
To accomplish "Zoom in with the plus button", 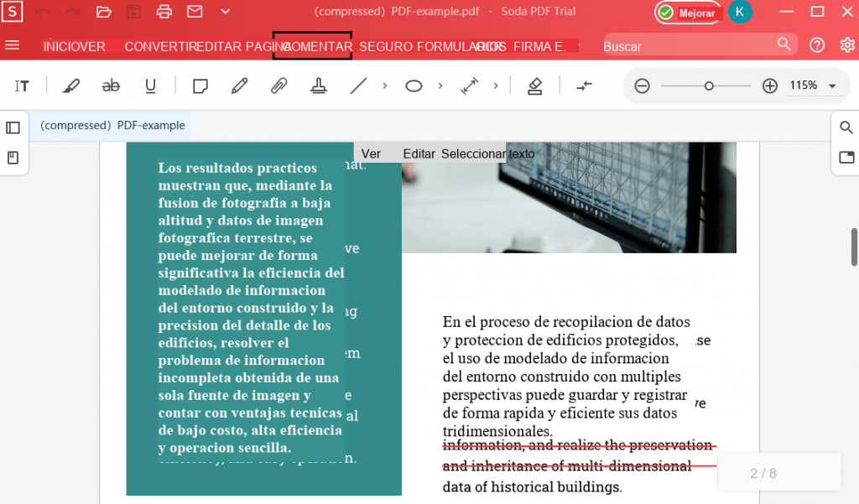I will point(770,86).
